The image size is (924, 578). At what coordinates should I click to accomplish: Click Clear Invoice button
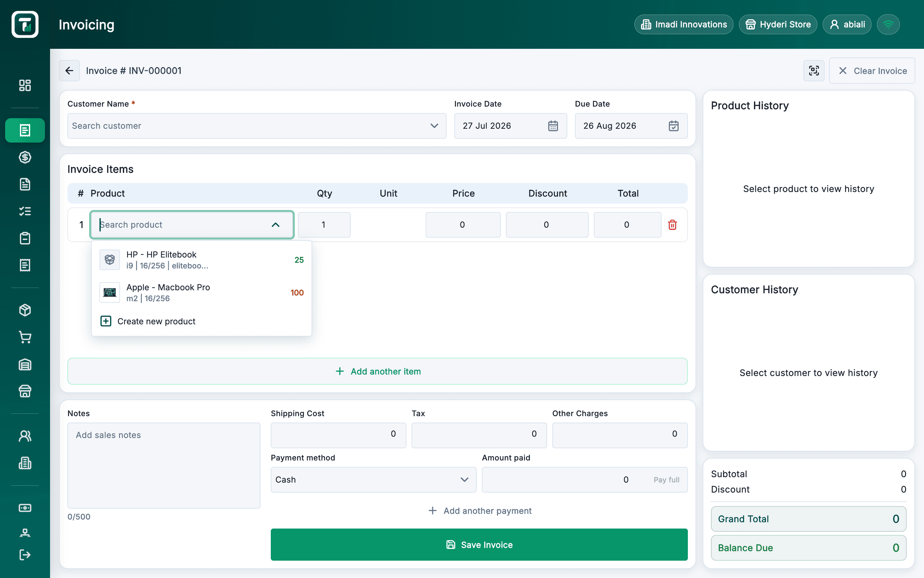pos(872,71)
